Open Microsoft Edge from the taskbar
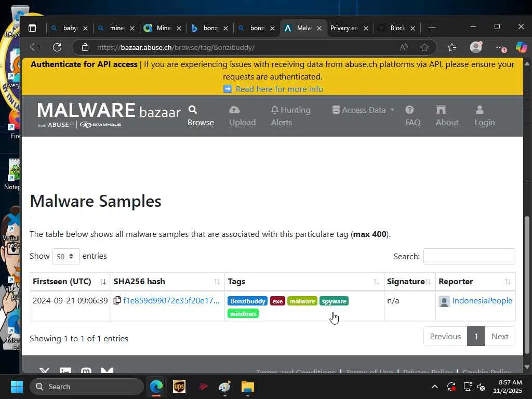 (156, 387)
